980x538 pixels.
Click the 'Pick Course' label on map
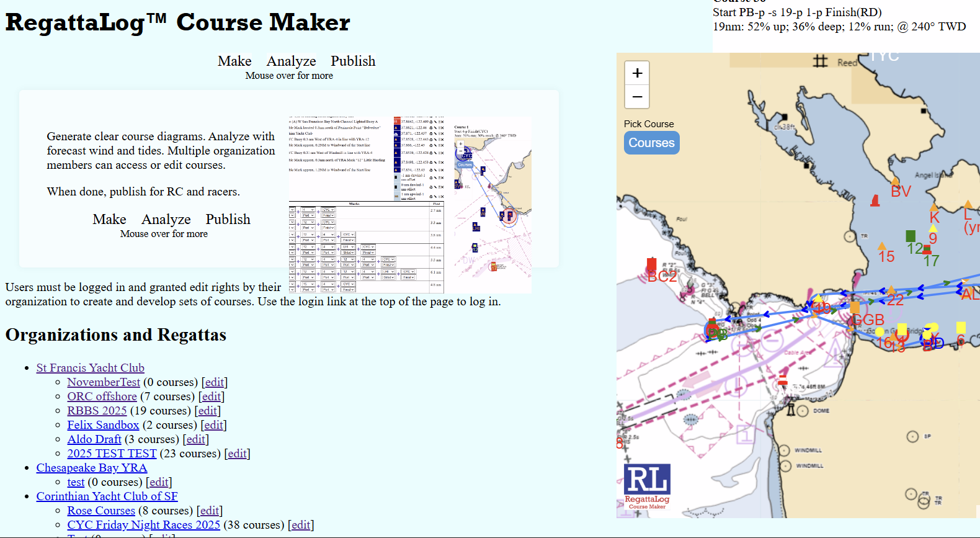point(649,124)
